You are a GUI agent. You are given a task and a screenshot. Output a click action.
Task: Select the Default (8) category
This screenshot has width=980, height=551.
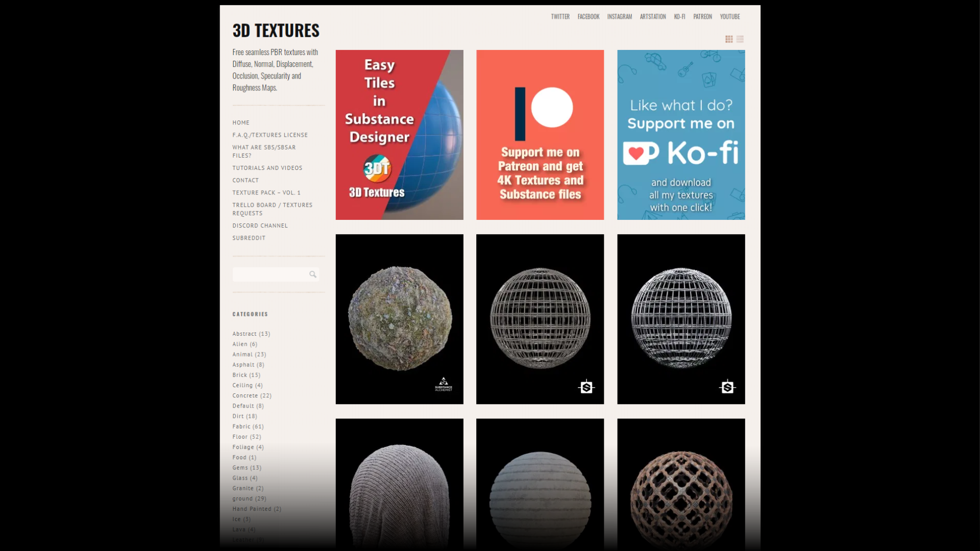pos(248,406)
